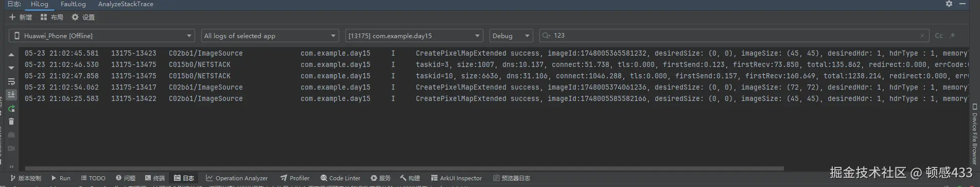This screenshot has width=980, height=187.
Task: Click the up arrow in log sidebar
Action: tap(11, 55)
